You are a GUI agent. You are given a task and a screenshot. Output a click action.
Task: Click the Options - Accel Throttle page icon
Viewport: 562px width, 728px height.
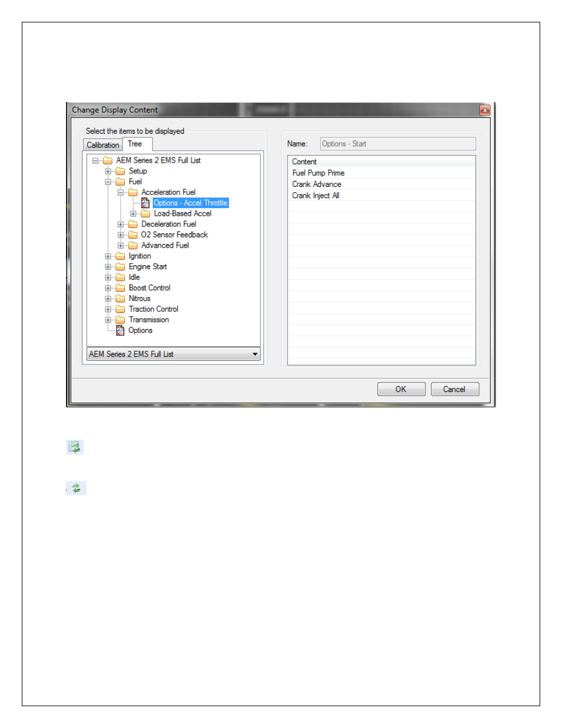point(146,203)
